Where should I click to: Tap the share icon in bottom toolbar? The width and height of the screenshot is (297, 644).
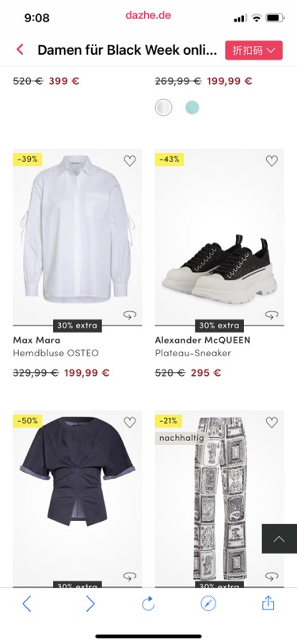click(268, 603)
